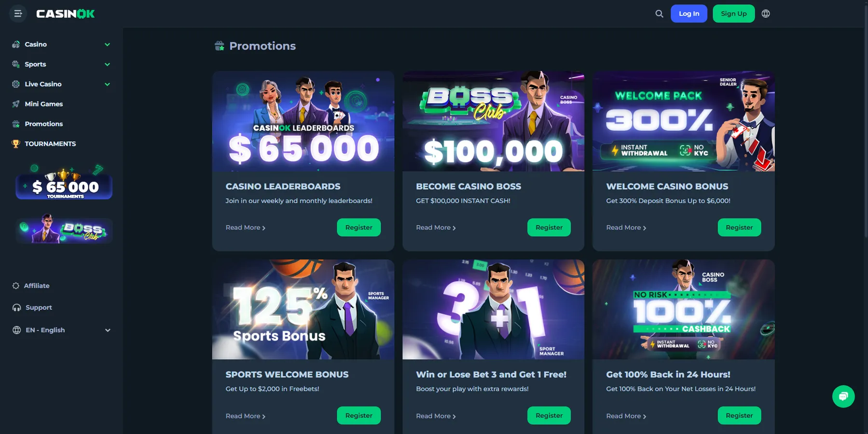Viewport: 868px width, 434px height.
Task: Expand the Sports sidebar chevron
Action: pyautogui.click(x=107, y=64)
